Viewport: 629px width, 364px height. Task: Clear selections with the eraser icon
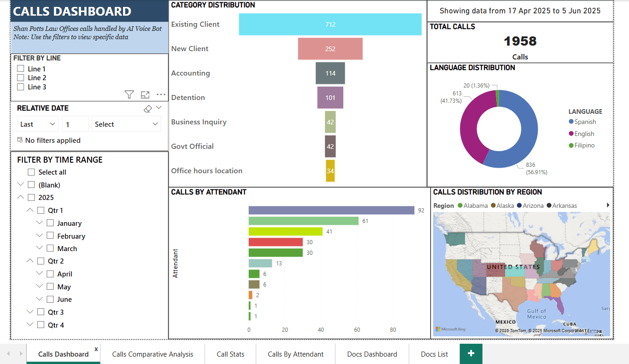tap(148, 109)
